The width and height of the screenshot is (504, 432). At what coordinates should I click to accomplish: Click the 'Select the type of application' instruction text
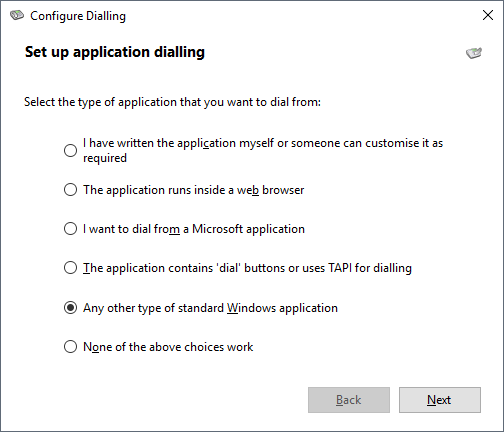172,102
